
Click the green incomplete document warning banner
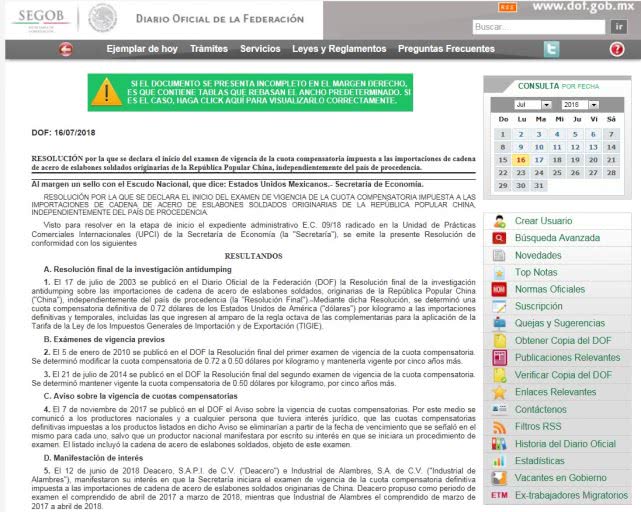coord(250,92)
